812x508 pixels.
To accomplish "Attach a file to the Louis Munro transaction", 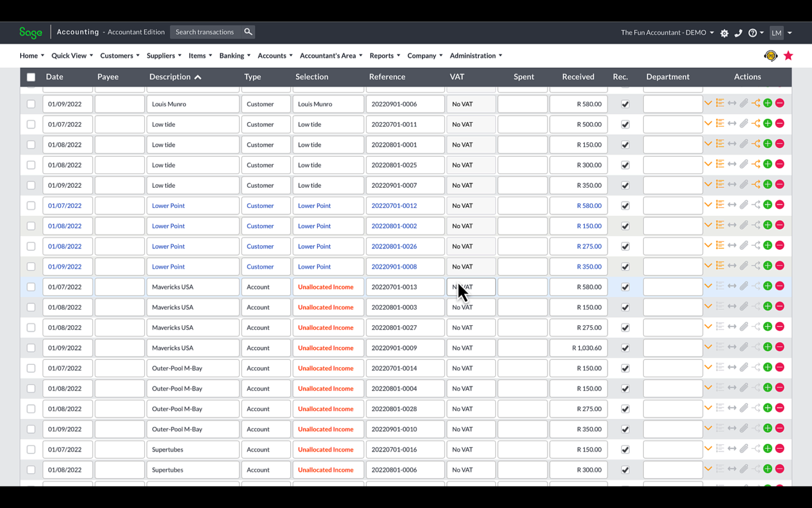I will (744, 103).
